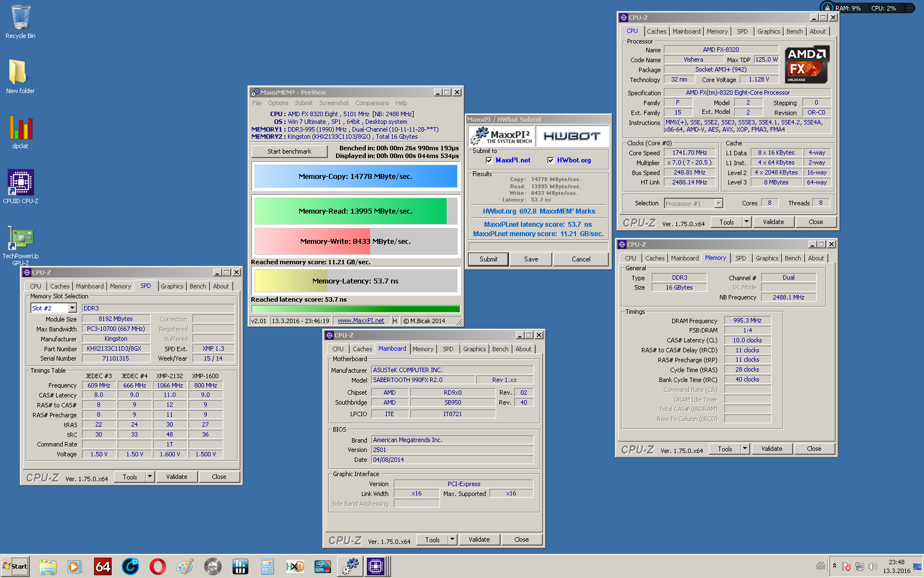Switch to About tab in Memory CPU-Z window
924x578 pixels.
click(x=816, y=258)
